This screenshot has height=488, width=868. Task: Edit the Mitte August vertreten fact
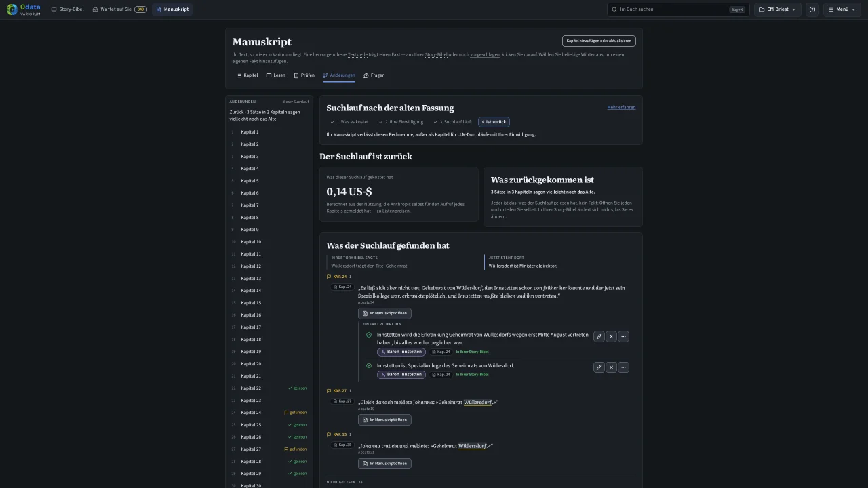click(599, 337)
